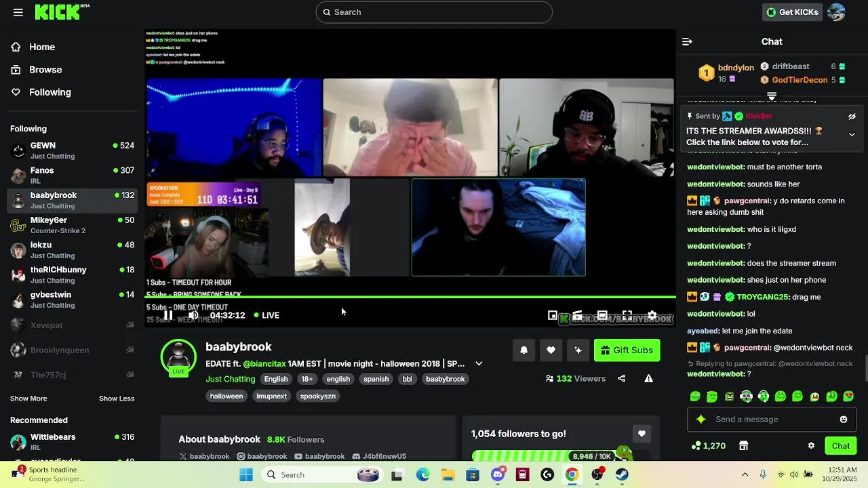
Task: Focus the top Kick search bar
Action: pos(434,12)
